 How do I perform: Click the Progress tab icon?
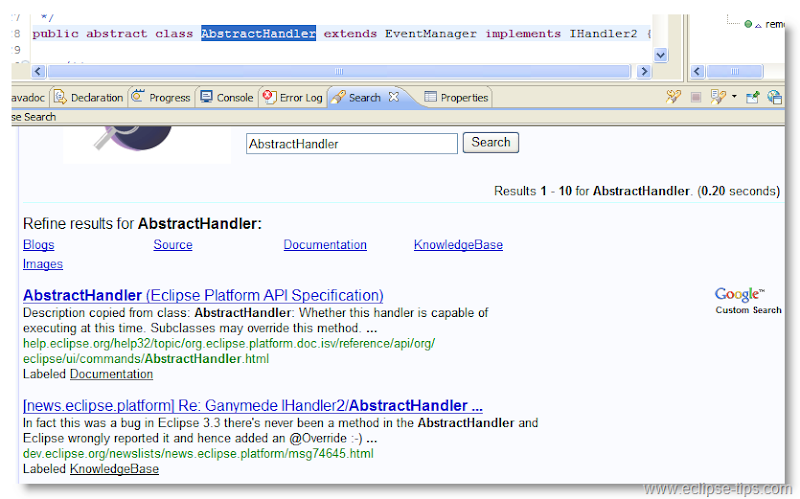[137, 96]
